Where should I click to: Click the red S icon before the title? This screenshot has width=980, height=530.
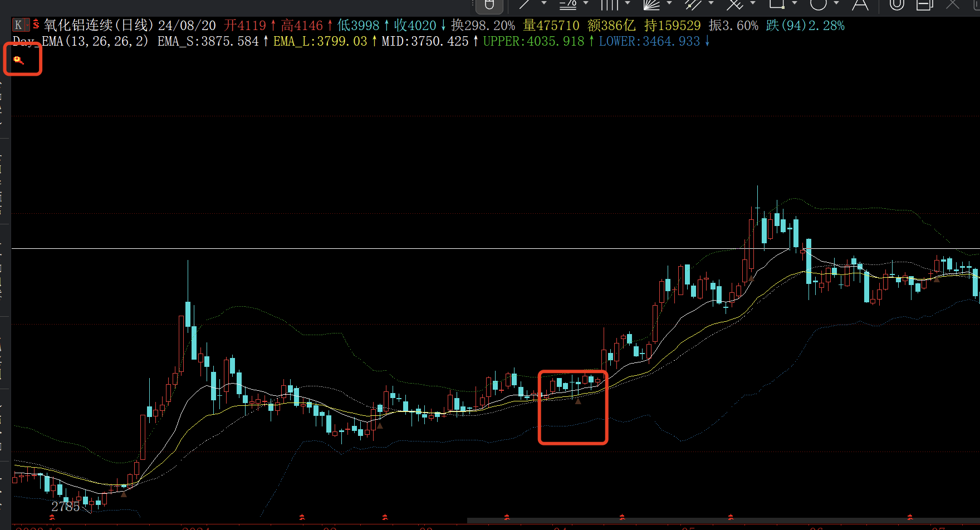coord(36,24)
